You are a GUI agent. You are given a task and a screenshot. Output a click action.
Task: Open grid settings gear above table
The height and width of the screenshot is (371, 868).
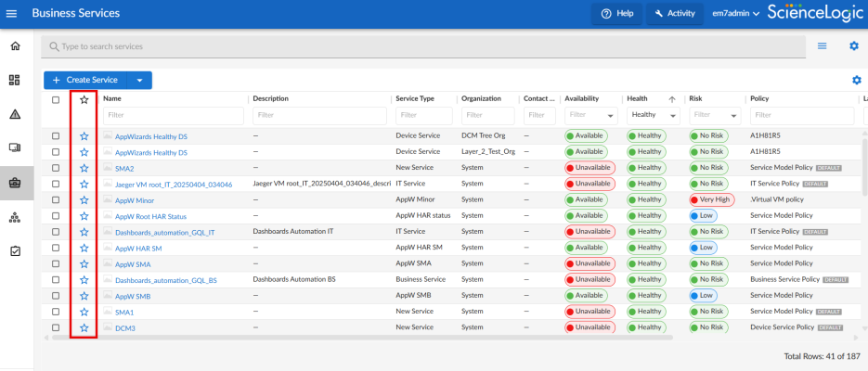(856, 81)
